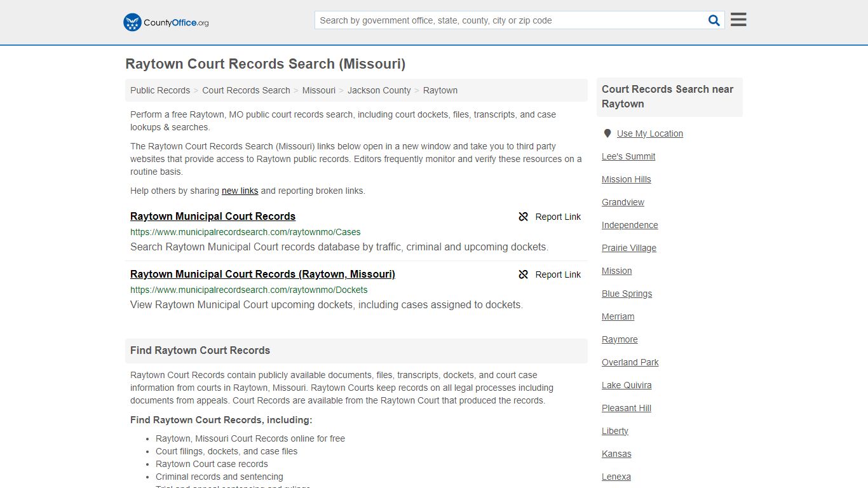Open Lee's Summit court records
The image size is (868, 488).
click(x=628, y=156)
